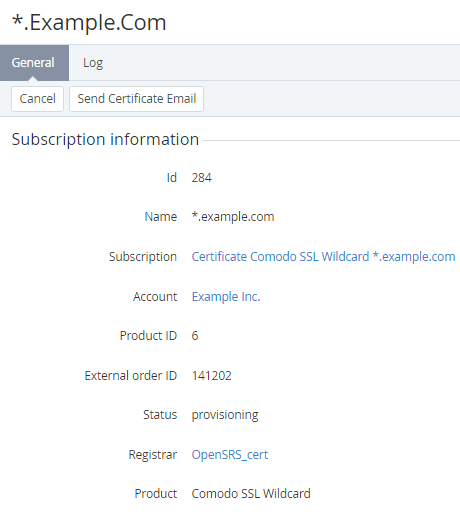Click the Comodo SSL Wildcard product value

(x=251, y=493)
